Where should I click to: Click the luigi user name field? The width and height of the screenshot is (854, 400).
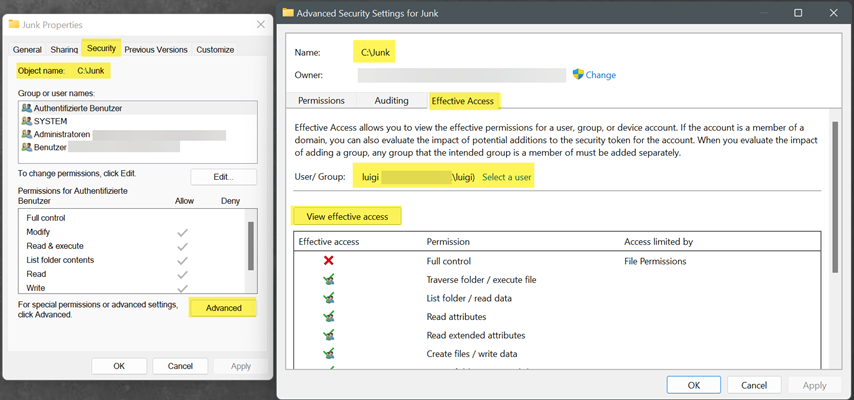pos(418,177)
